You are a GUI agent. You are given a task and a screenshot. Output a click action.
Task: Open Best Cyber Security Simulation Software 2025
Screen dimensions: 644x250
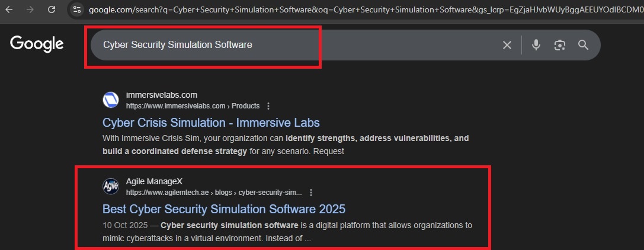[223, 209]
